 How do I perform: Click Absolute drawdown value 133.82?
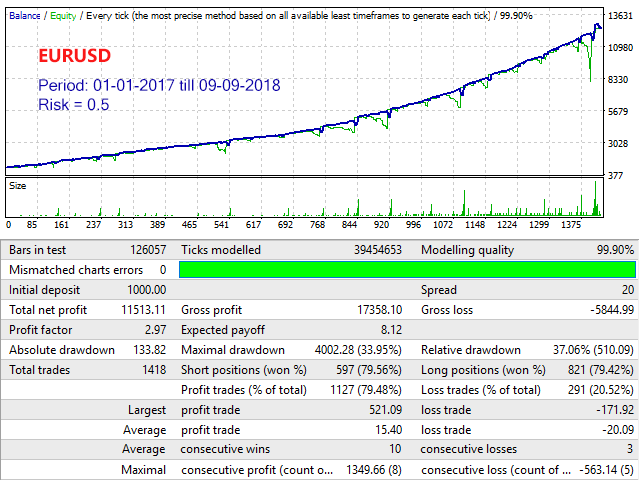click(149, 350)
